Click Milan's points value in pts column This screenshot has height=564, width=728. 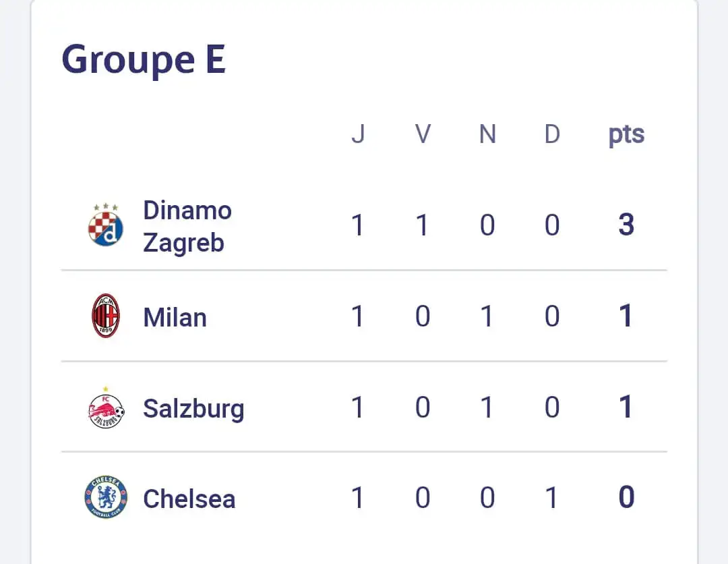coord(626,316)
